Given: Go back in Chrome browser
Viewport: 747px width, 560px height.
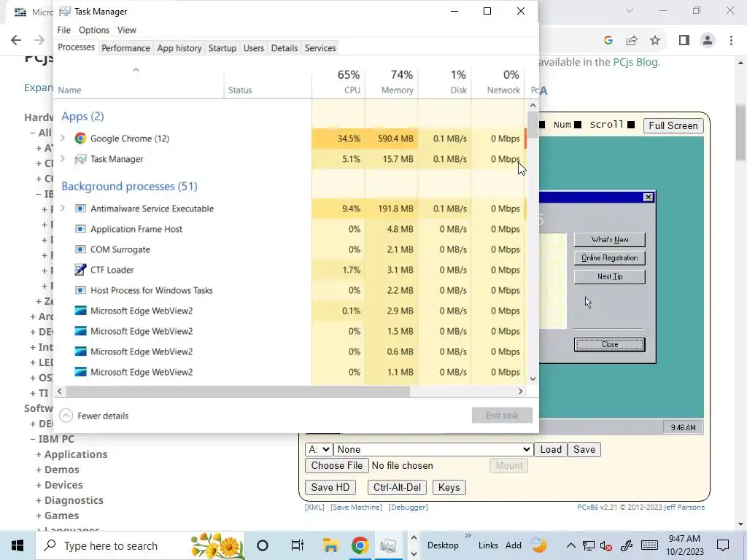Looking at the screenshot, I should (16, 41).
